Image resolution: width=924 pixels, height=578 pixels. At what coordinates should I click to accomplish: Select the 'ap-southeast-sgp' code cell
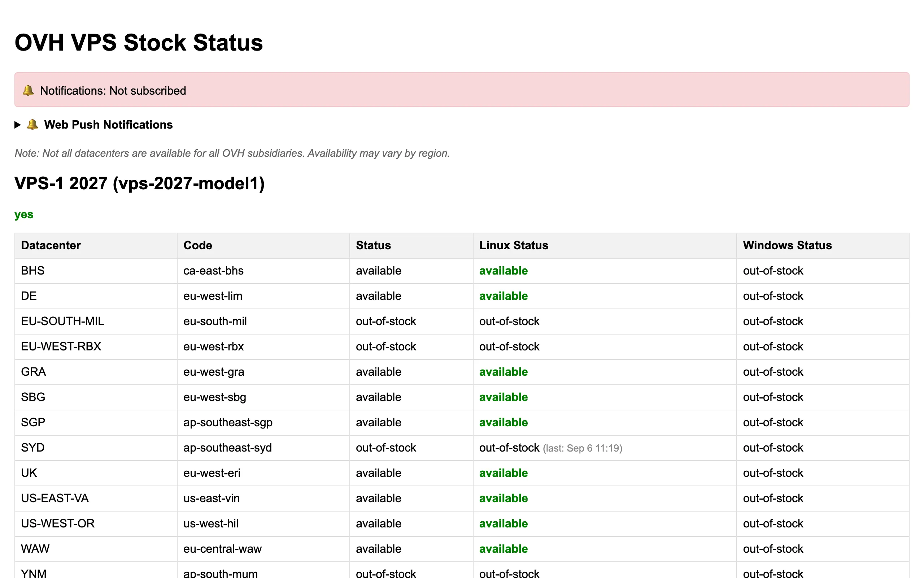(263, 422)
